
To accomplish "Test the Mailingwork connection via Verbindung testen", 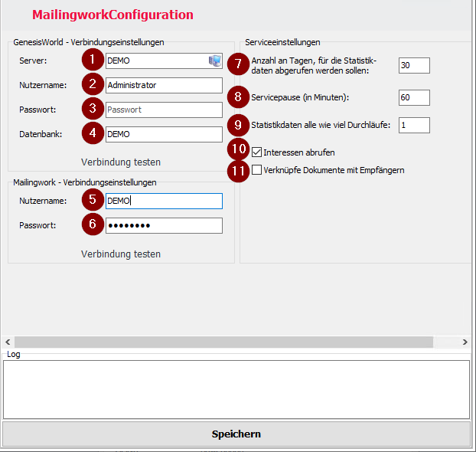I will click(x=121, y=254).
